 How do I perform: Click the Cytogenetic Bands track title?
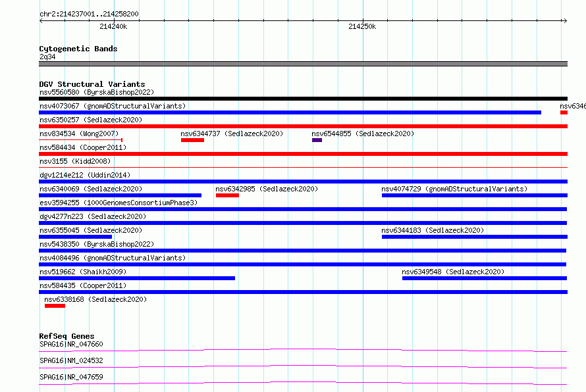point(78,49)
